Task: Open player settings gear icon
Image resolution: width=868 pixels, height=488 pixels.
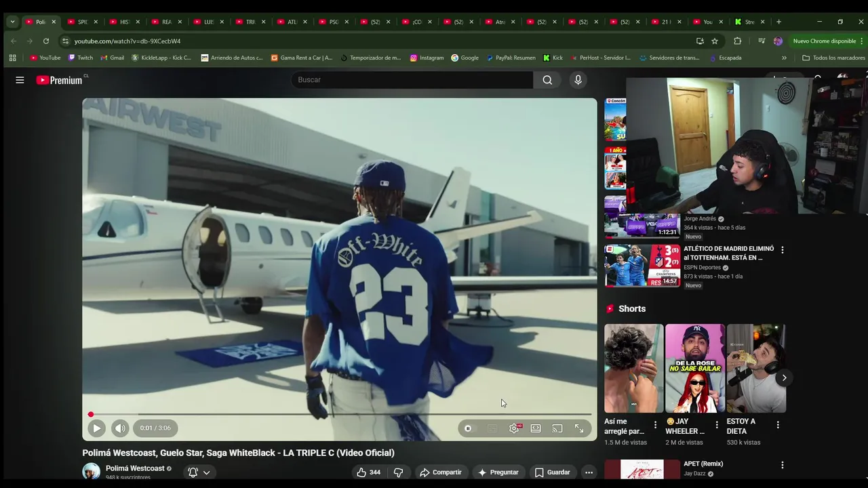Action: click(x=514, y=428)
